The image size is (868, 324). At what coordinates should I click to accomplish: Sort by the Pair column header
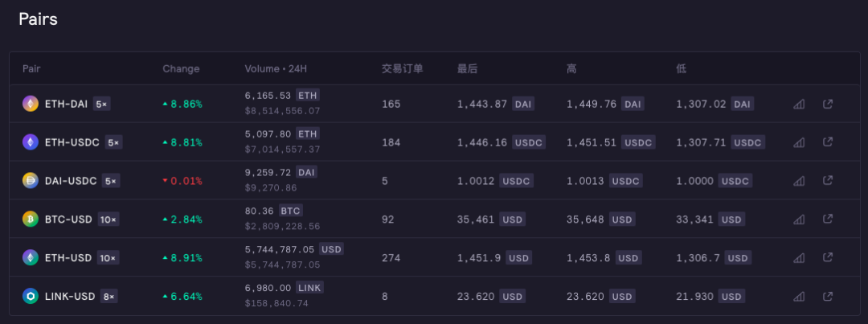coord(31,69)
